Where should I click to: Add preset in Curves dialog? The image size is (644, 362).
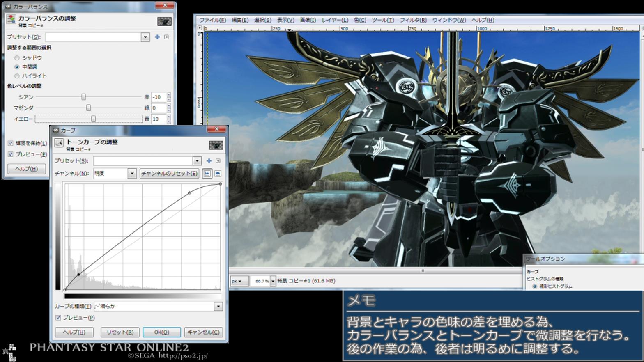point(209,161)
